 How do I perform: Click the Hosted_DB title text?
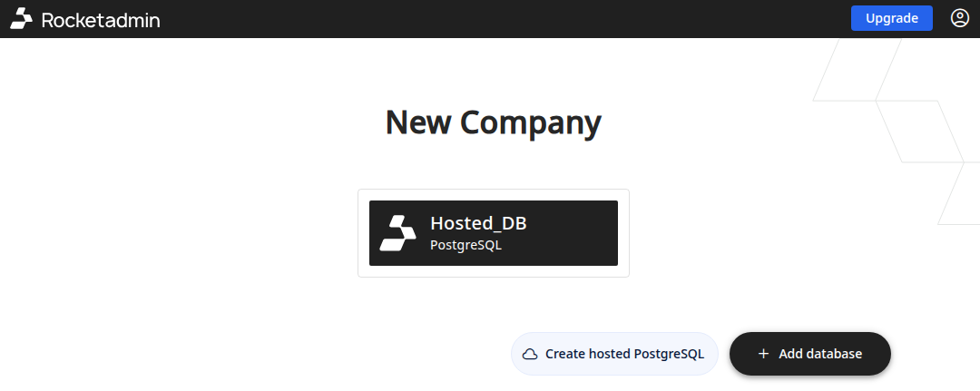(478, 223)
